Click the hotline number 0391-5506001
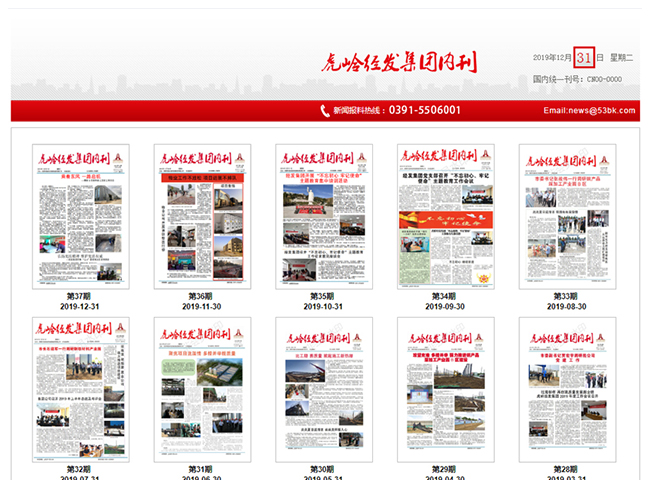The image size is (650, 488). tap(424, 111)
